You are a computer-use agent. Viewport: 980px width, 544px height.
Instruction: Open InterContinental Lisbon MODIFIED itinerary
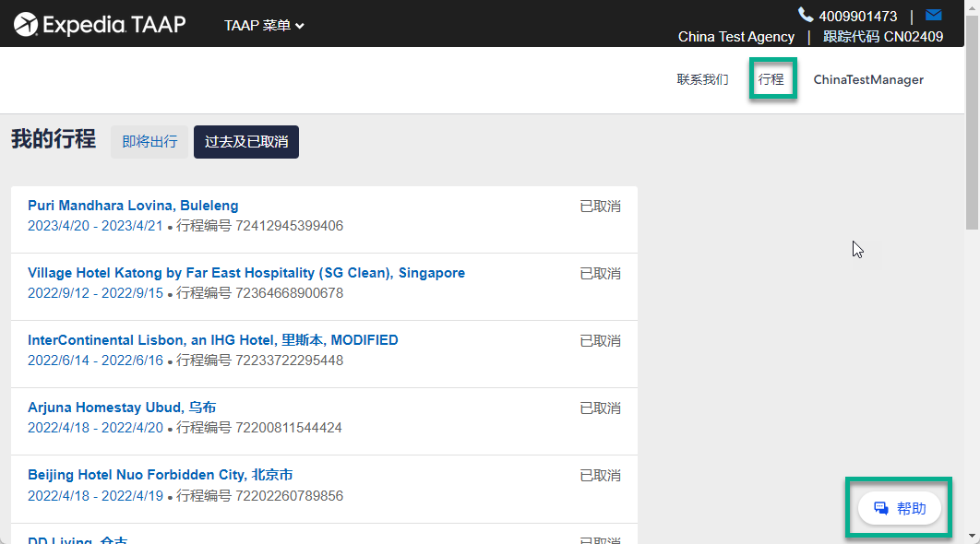coord(213,340)
